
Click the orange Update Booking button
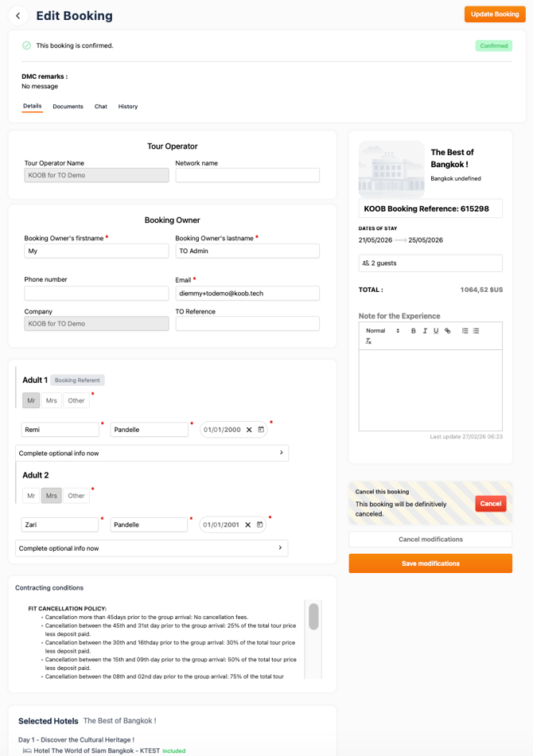click(495, 14)
